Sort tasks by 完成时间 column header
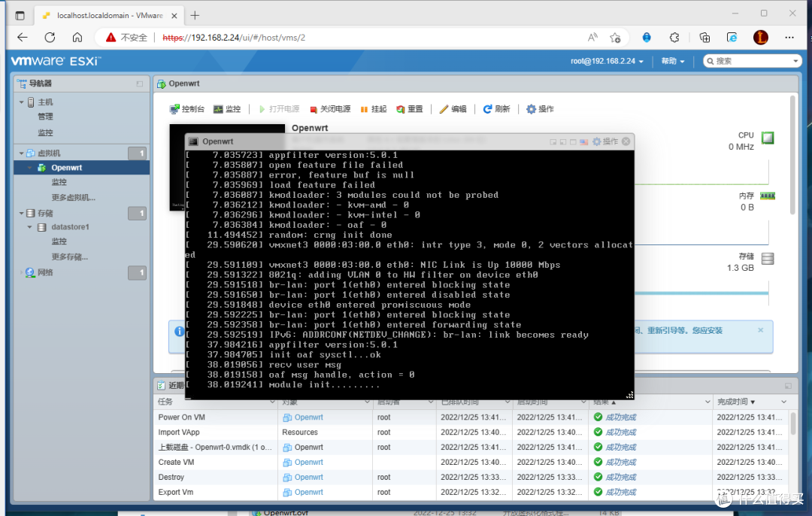Viewport: 812px width, 516px height. (735, 402)
